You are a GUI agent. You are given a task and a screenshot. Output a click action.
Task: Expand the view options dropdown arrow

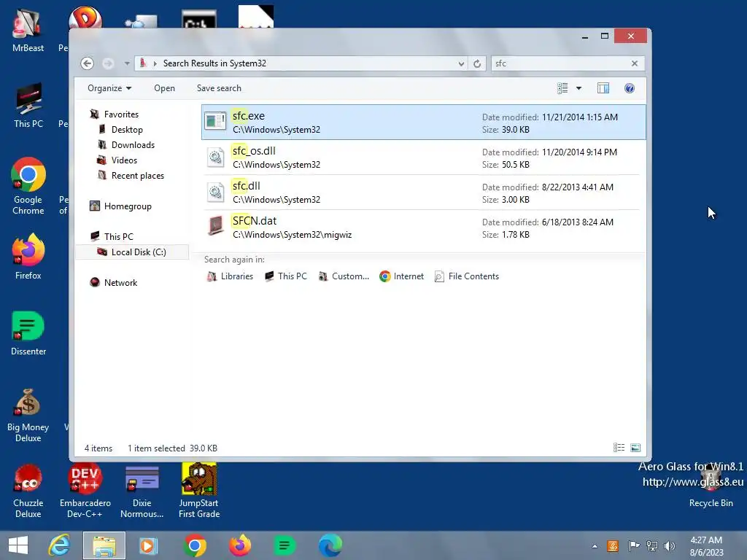[x=578, y=88]
